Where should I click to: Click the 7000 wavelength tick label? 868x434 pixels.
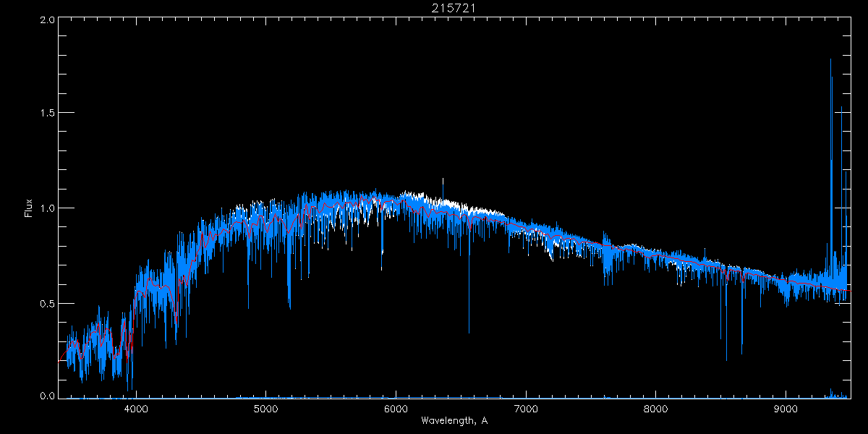tap(526, 408)
